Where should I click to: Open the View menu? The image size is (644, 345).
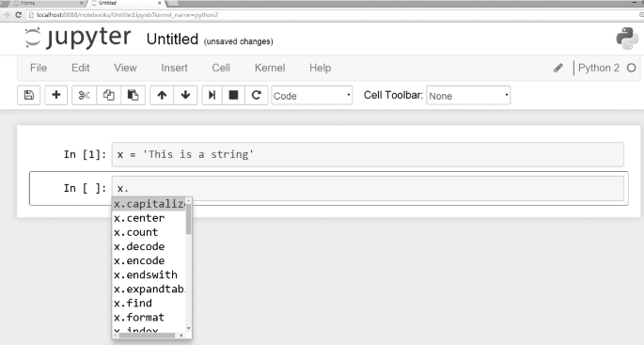pyautogui.click(x=125, y=68)
